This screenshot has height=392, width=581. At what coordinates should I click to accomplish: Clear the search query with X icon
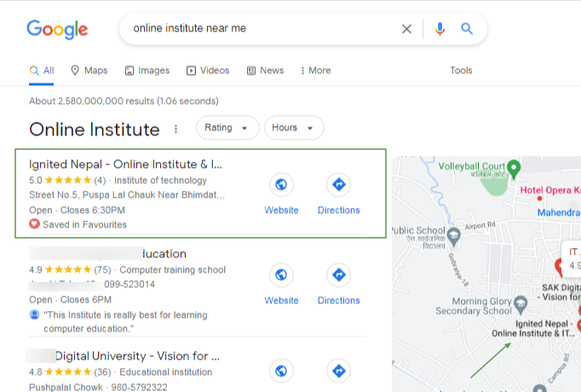(406, 29)
